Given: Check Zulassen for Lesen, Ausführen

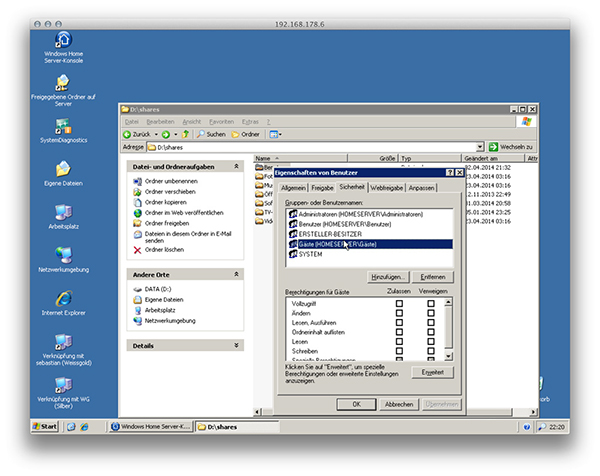Looking at the screenshot, I should coord(399,323).
